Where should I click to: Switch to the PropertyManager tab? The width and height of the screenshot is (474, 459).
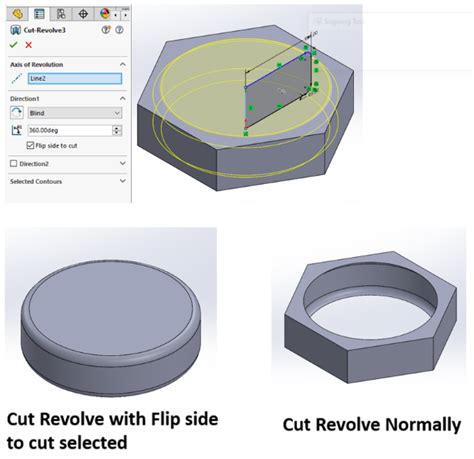click(x=39, y=14)
